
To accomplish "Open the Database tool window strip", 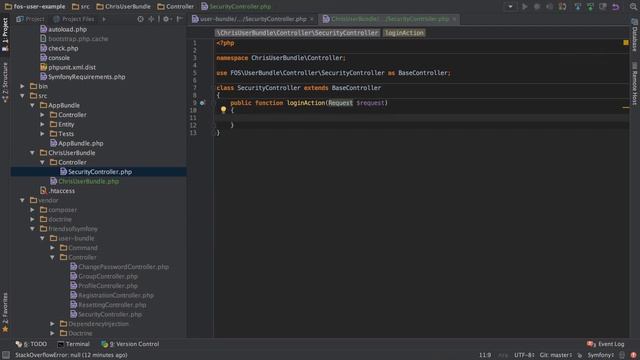I will pyautogui.click(x=635, y=36).
